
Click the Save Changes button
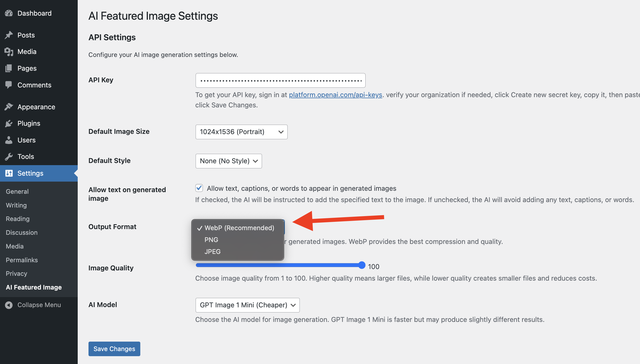point(114,349)
